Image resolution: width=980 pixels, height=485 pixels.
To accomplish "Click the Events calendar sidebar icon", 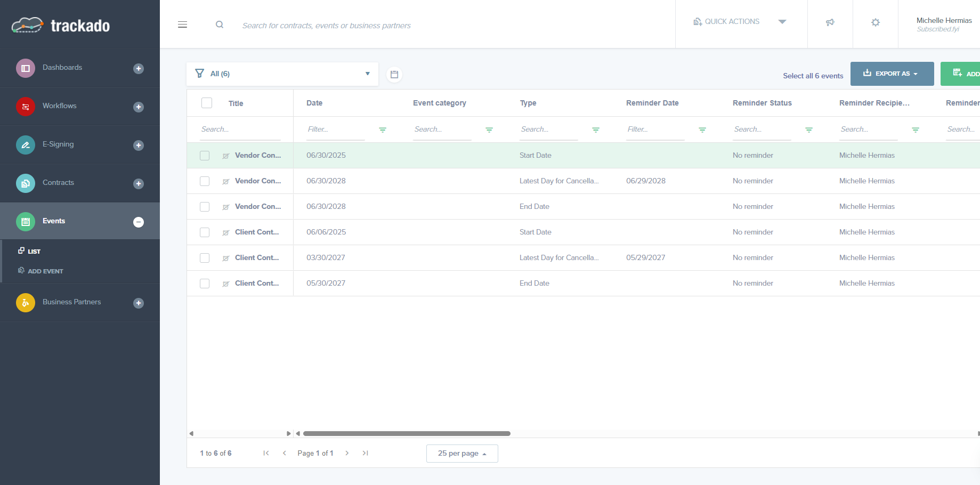I will (x=26, y=222).
